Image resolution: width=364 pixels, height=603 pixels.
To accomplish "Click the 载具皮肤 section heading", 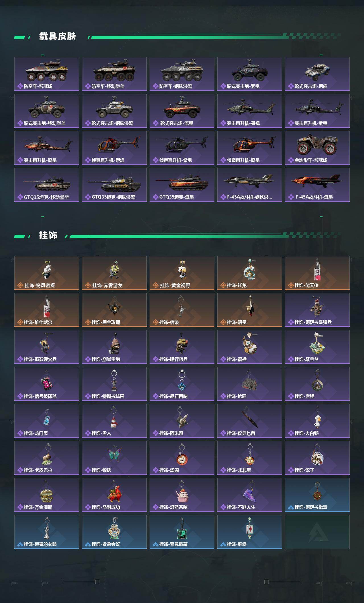I will [57, 36].
